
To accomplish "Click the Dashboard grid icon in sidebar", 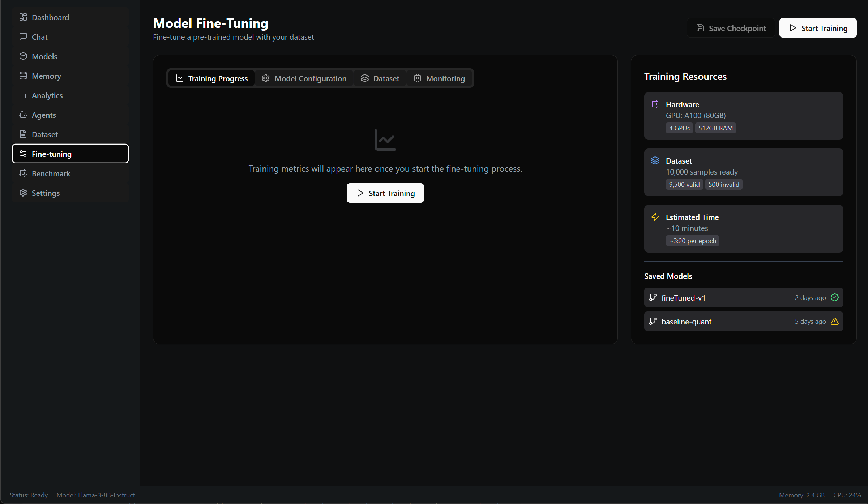I will 23,17.
